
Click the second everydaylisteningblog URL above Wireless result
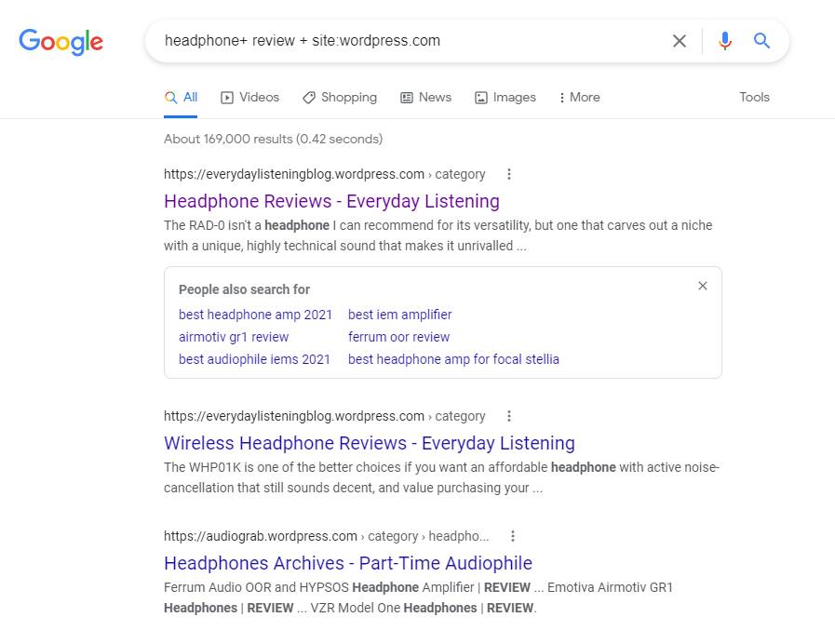click(x=324, y=416)
